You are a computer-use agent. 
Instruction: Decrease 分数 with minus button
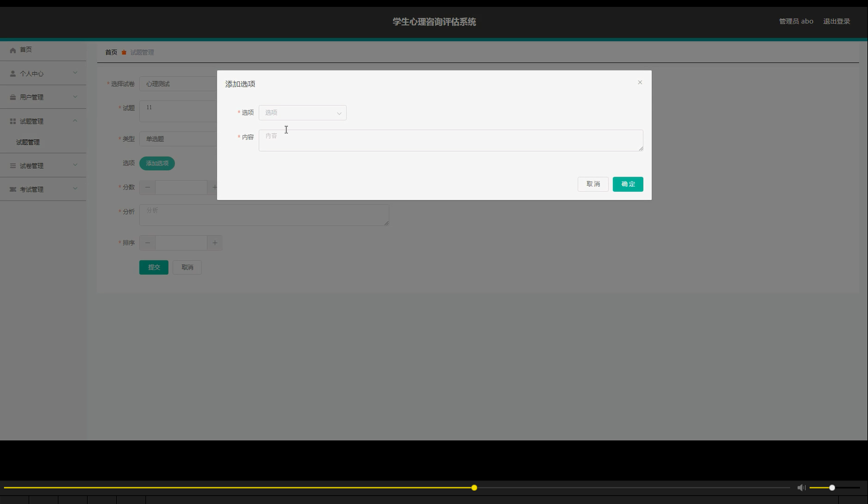(147, 187)
